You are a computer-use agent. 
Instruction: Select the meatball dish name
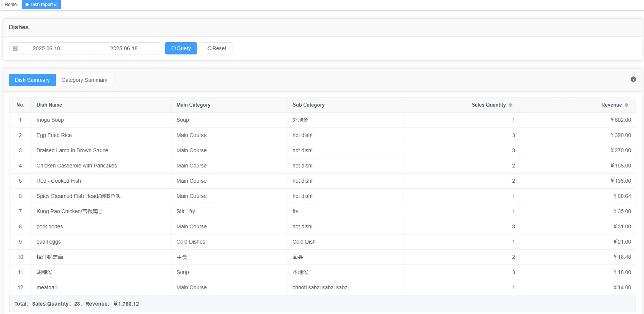click(x=47, y=287)
